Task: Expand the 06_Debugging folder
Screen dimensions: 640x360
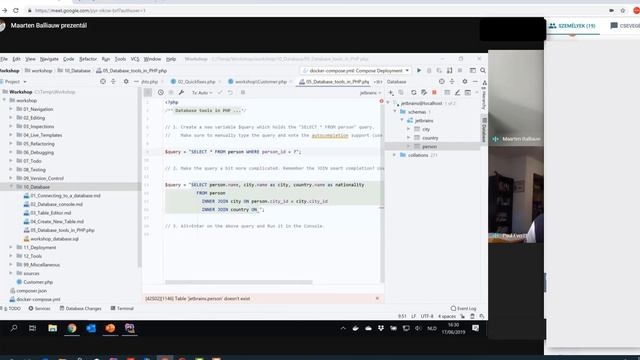Action: (11, 152)
